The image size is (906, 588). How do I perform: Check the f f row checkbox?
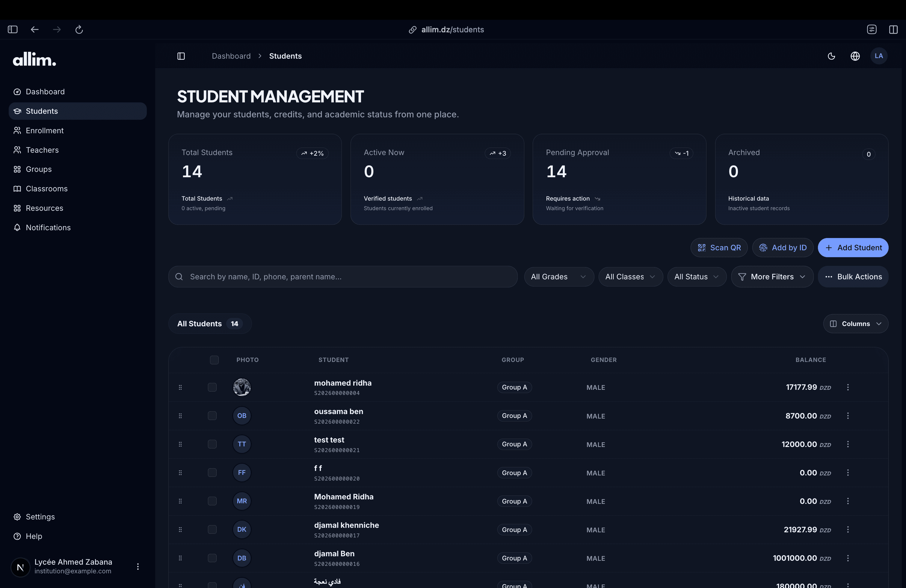pos(212,472)
